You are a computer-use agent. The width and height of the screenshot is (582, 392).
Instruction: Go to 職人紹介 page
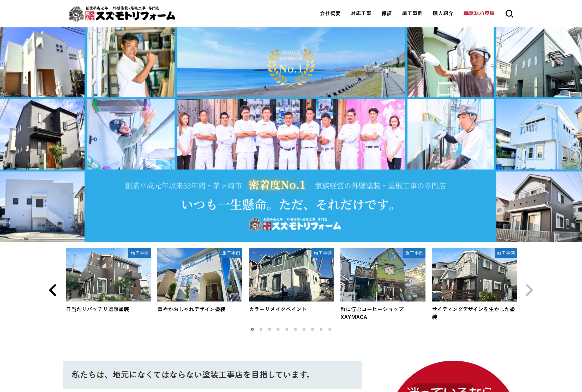click(x=443, y=13)
